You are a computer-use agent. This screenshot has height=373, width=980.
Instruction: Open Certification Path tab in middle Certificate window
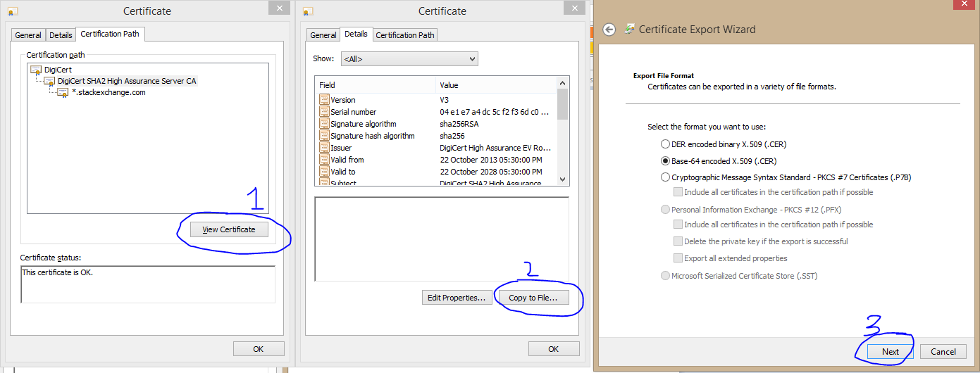tap(405, 35)
